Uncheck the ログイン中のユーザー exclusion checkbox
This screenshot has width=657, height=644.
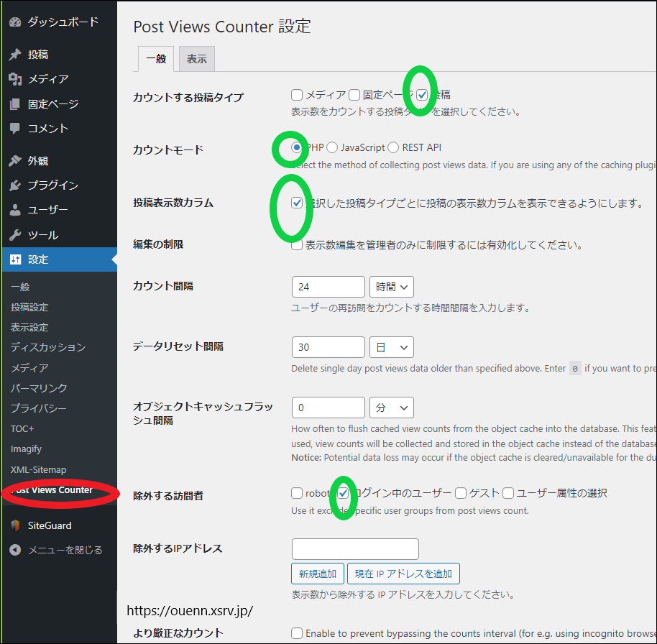coord(343,493)
